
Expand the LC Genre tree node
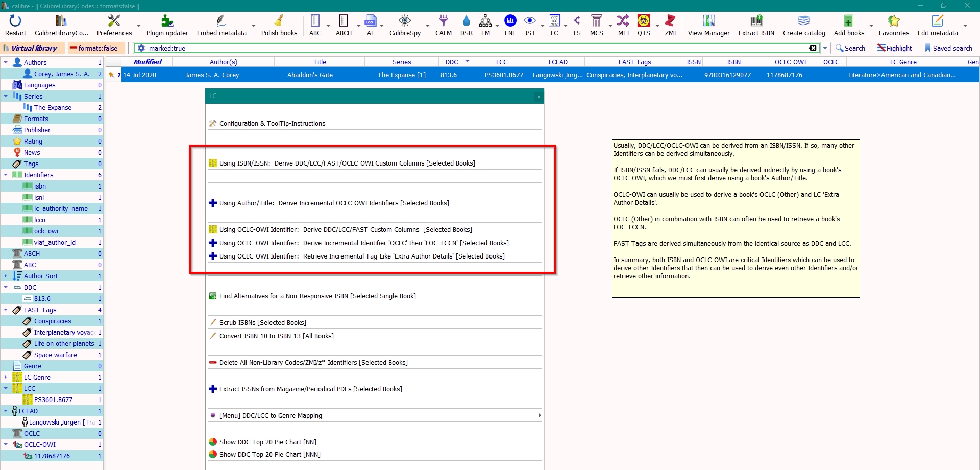6,377
